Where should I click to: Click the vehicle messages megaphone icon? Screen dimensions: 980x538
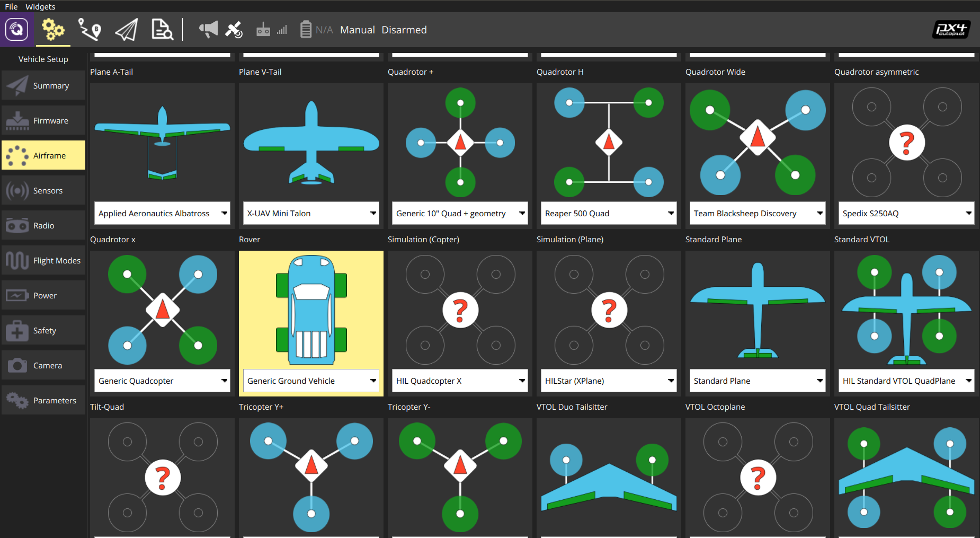click(208, 29)
